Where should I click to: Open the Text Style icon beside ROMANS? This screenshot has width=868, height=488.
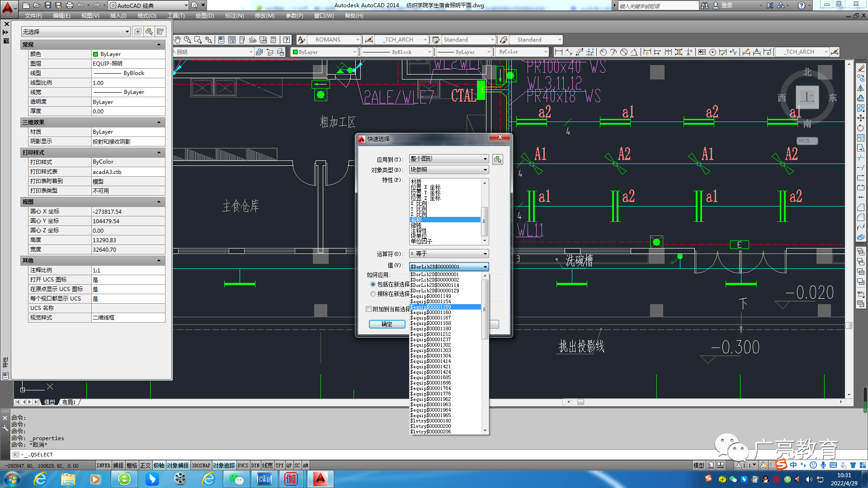click(302, 40)
